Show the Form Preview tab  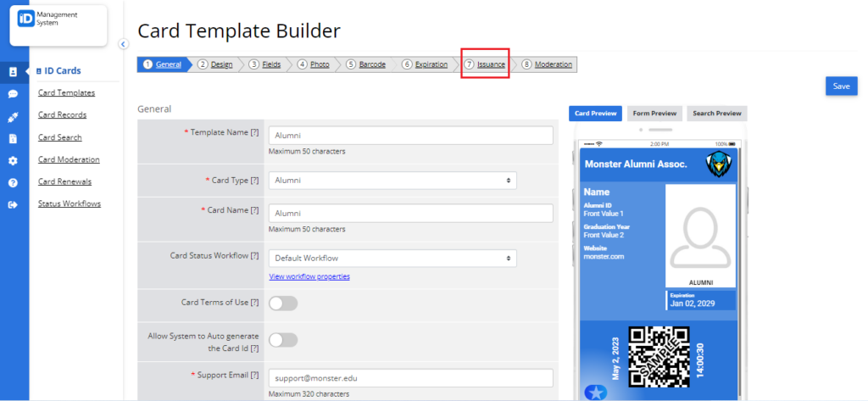click(654, 114)
